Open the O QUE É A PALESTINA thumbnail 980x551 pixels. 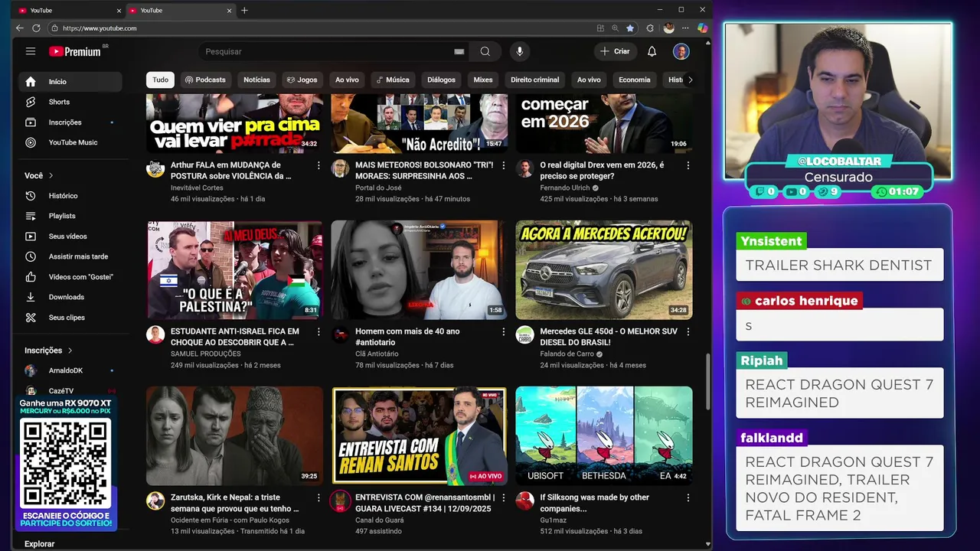(234, 270)
